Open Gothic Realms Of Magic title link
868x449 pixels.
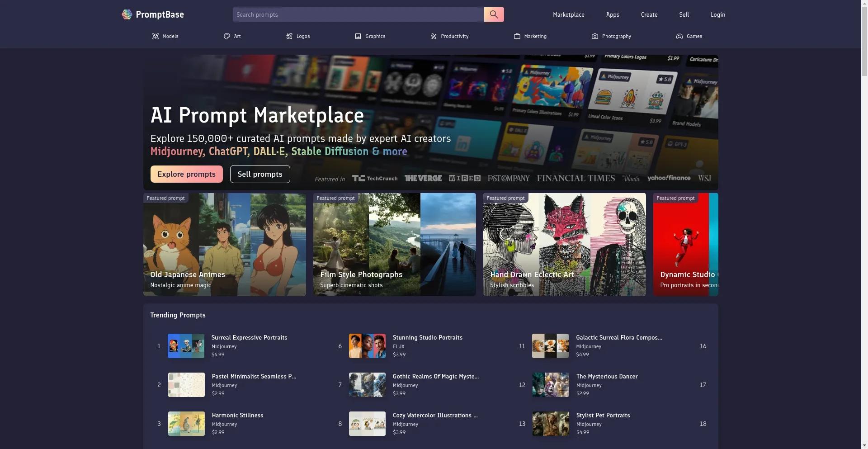(435, 376)
